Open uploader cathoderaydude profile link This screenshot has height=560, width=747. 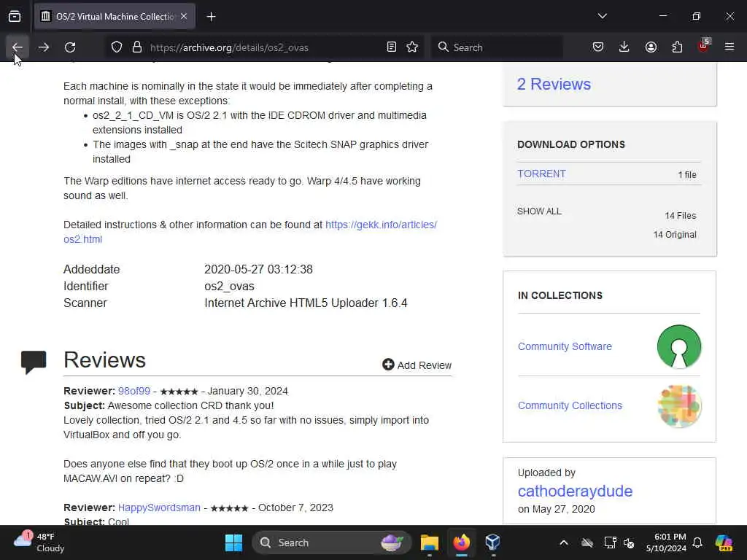[575, 491]
